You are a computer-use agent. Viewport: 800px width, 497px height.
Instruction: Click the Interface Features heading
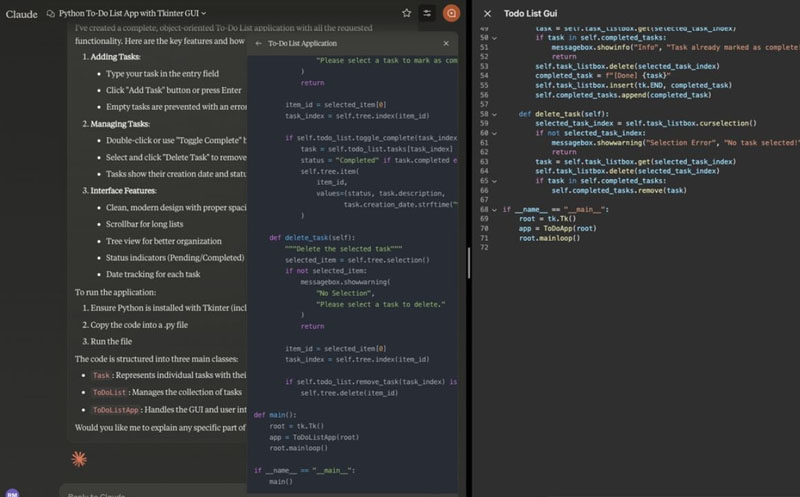[123, 191]
